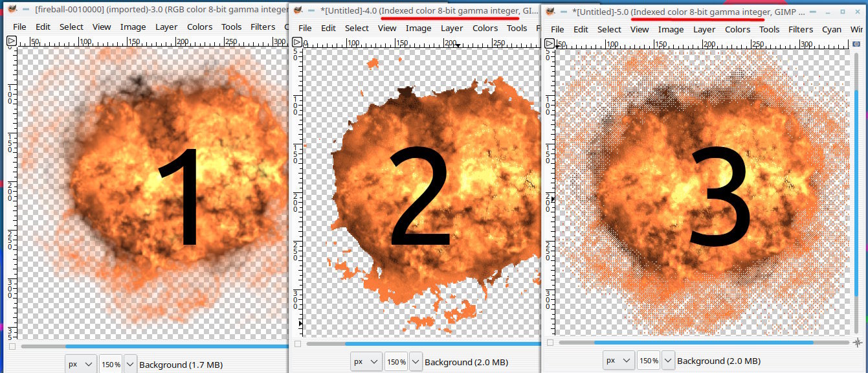Toggle Quick Mask in Untitled-5.0 window
This screenshot has width=868, height=373.
pos(550,343)
